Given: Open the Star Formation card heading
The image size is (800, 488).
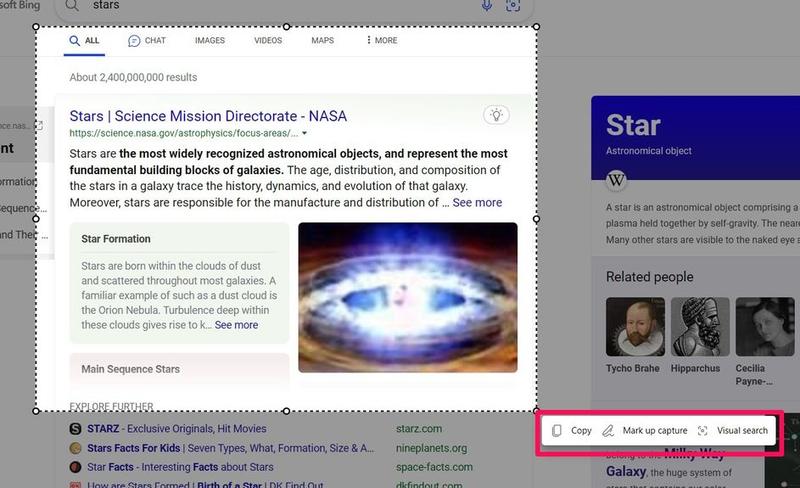Looking at the screenshot, I should coord(116,239).
